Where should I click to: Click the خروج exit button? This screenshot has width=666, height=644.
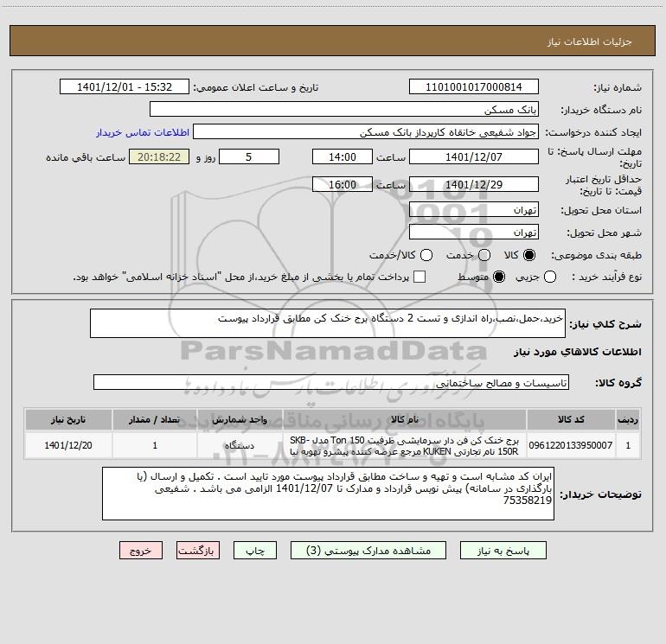(x=141, y=551)
